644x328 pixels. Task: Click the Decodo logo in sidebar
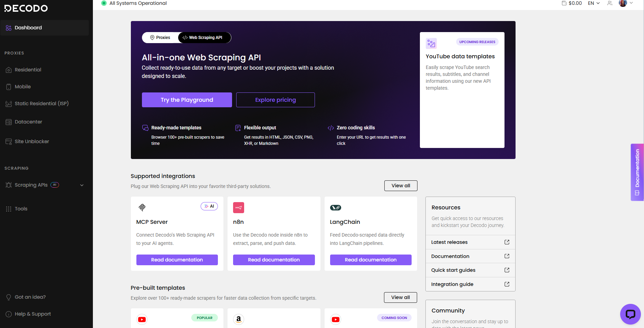[26, 8]
